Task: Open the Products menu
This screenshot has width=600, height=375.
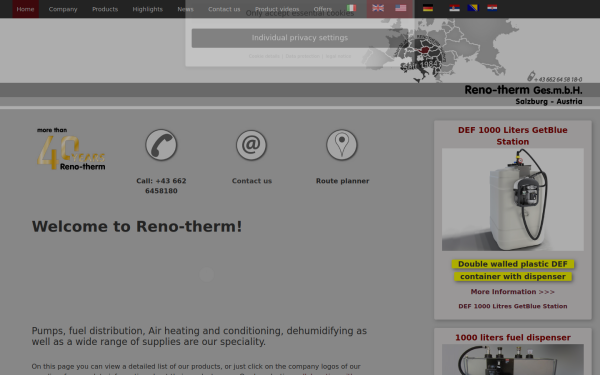Action: click(105, 9)
